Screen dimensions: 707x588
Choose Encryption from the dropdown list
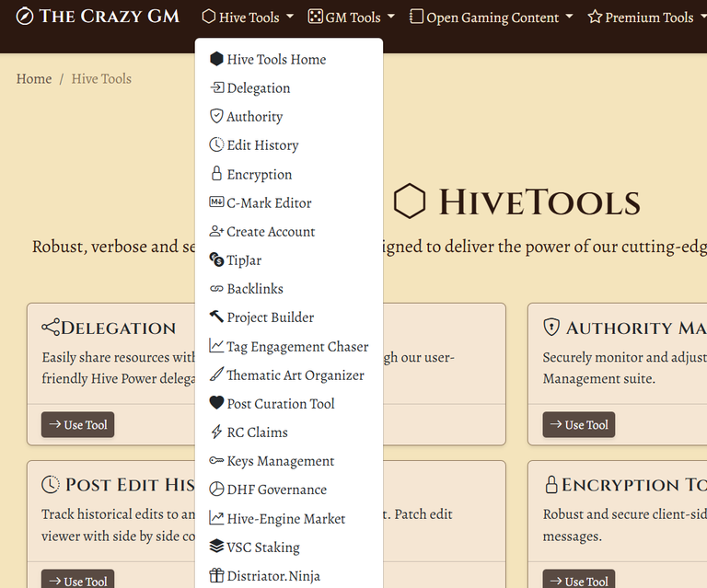[289, 174]
